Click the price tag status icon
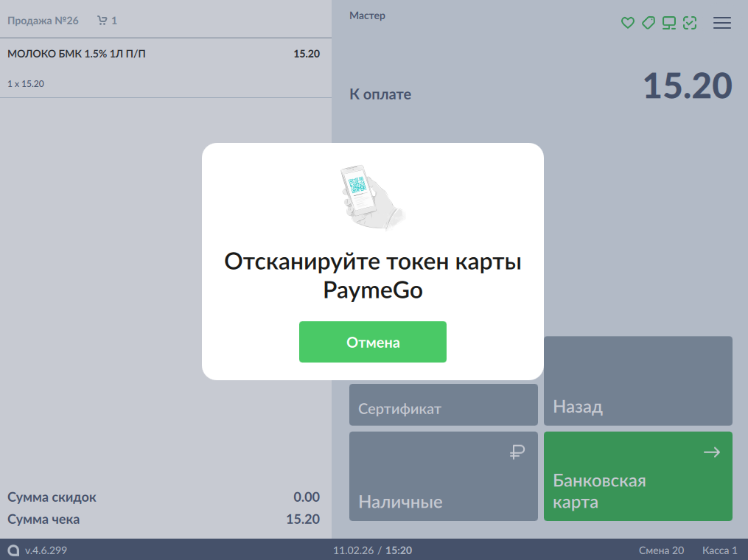 pos(649,23)
